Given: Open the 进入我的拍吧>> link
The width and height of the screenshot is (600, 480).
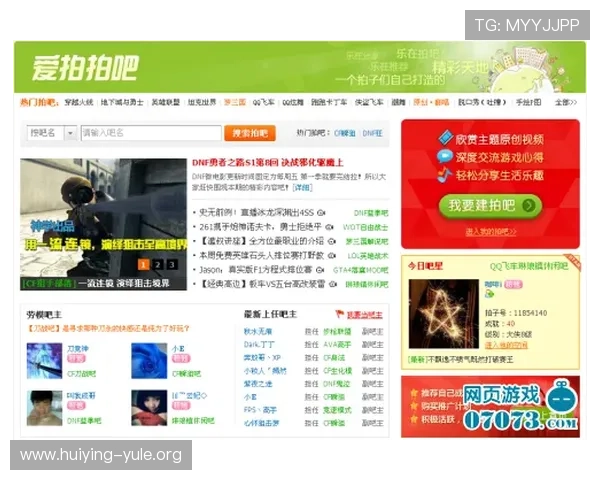Looking at the screenshot, I should tap(491, 232).
